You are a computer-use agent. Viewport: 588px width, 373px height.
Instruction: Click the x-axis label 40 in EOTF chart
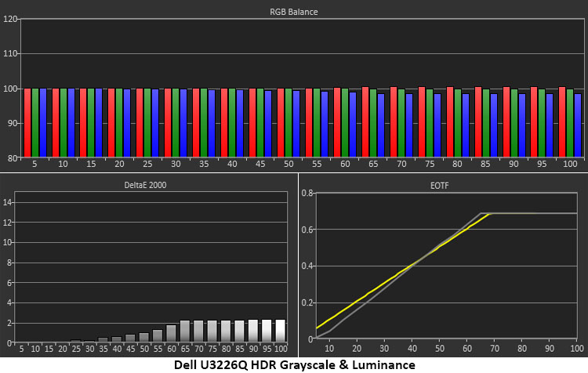pos(412,349)
